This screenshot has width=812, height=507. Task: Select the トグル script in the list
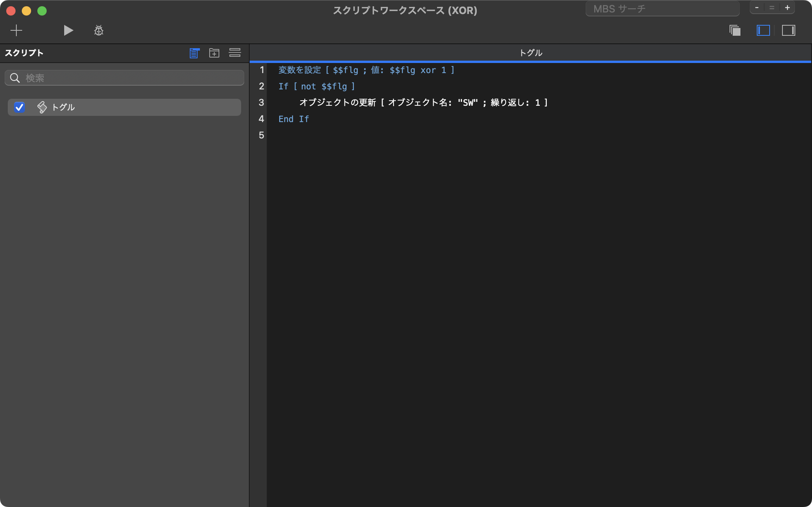click(124, 107)
